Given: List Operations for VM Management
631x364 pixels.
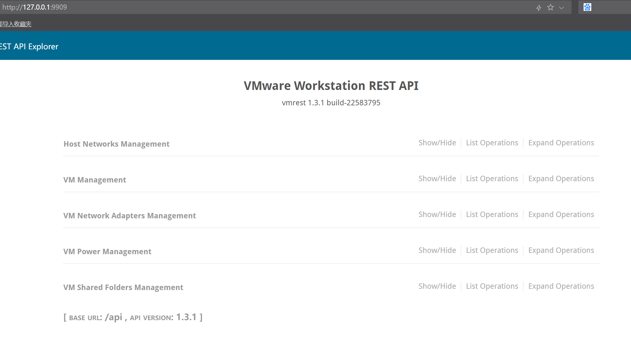Looking at the screenshot, I should (x=492, y=179).
